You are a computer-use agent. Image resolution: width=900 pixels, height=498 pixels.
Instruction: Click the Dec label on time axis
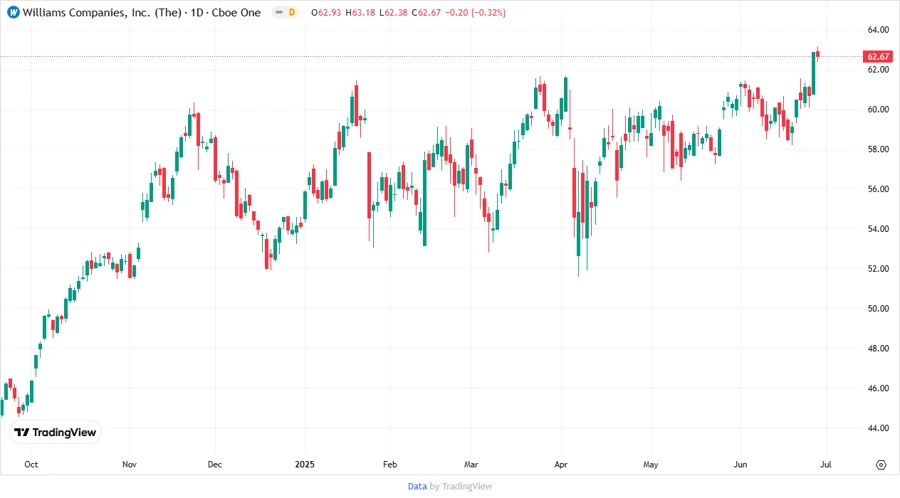[215, 464]
